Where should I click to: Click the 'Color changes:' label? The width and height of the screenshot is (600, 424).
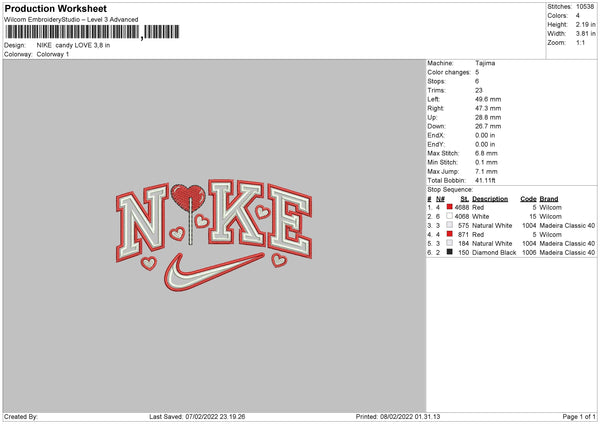[449, 72]
